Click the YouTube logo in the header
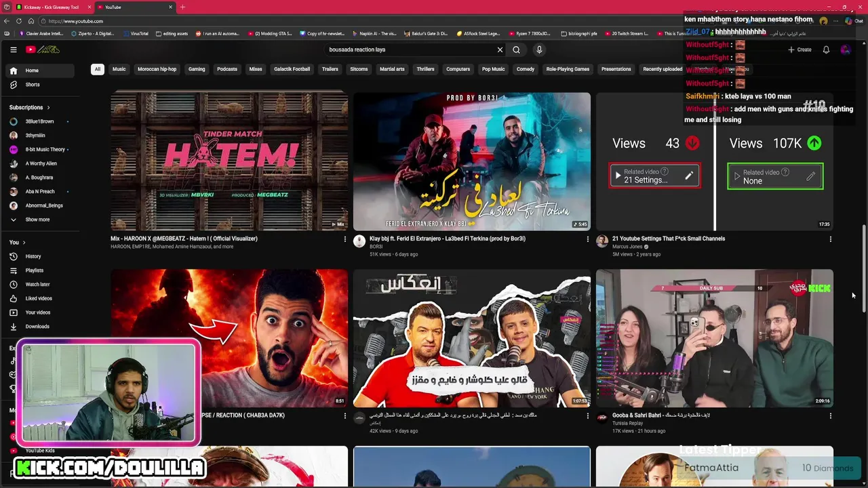Viewport: 868px width, 488px height. coord(43,49)
